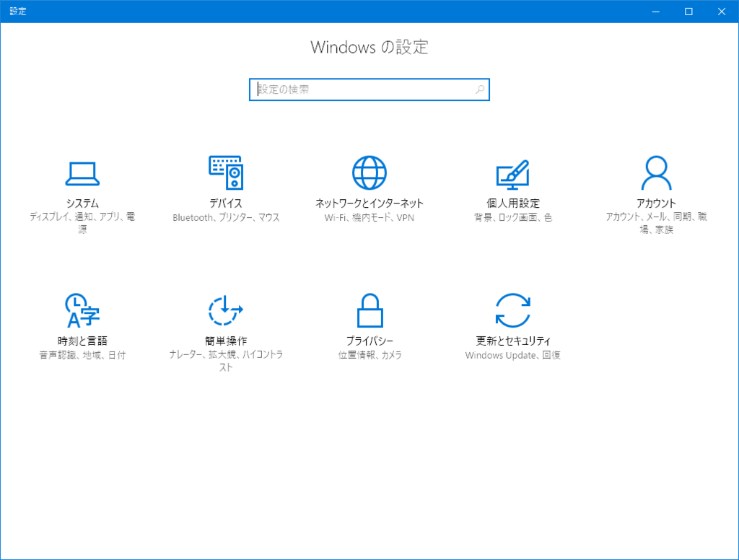Click the text 'ディスプレイ、通知、アプリ、電源'
The height and width of the screenshot is (560, 739).
(82, 223)
